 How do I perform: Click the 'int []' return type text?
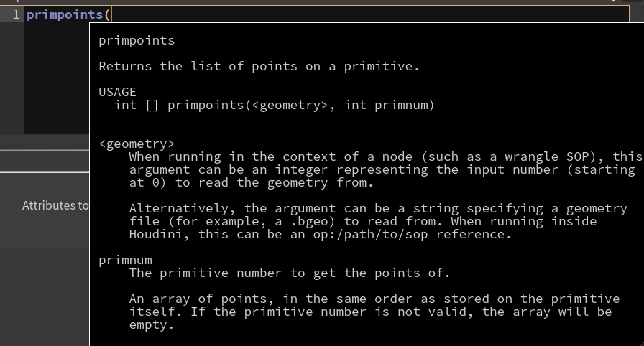136,106
